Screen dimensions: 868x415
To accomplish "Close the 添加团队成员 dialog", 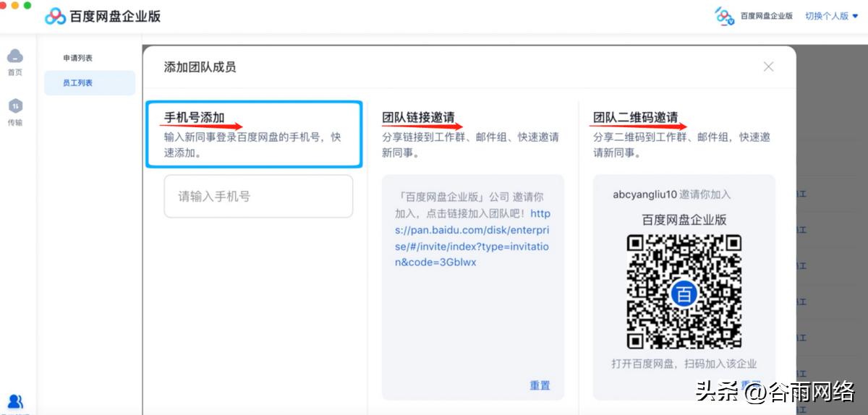I will point(768,67).
